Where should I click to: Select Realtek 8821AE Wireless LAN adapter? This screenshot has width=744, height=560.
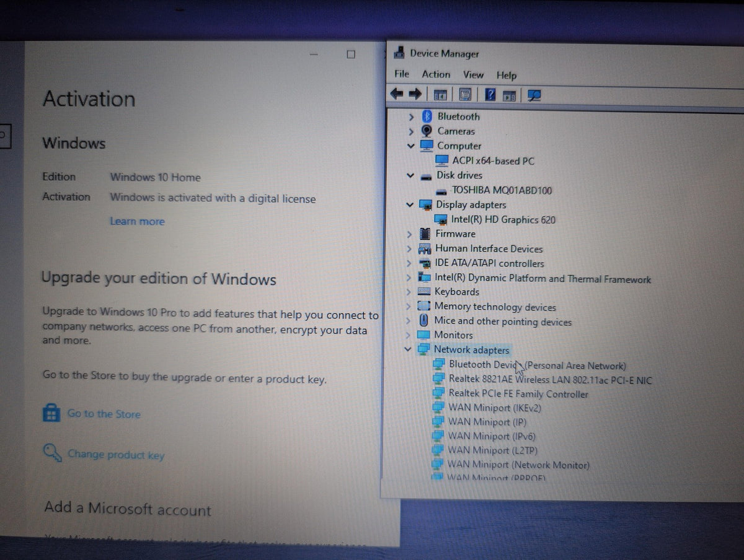click(x=551, y=380)
